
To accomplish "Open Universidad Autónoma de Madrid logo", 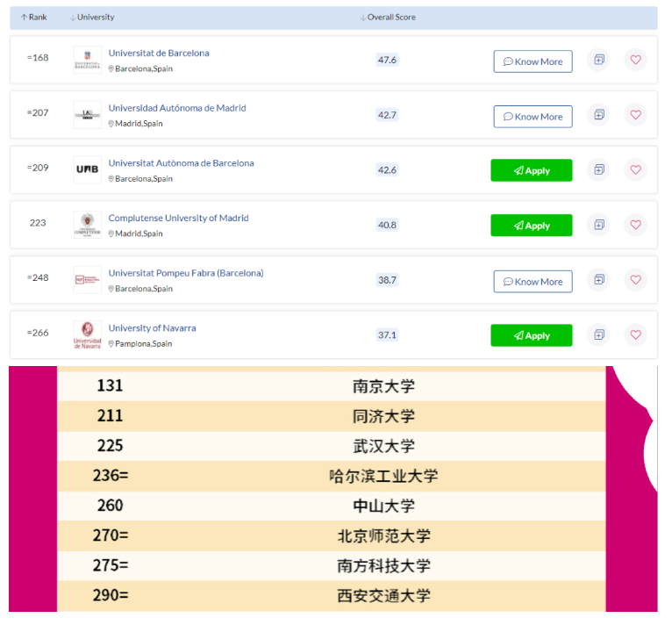I will [88, 114].
